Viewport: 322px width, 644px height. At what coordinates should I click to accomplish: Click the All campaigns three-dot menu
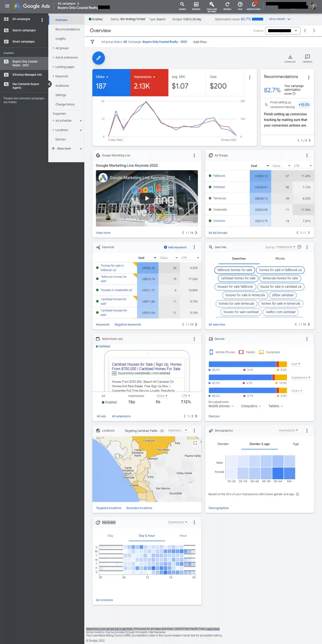(42, 20)
